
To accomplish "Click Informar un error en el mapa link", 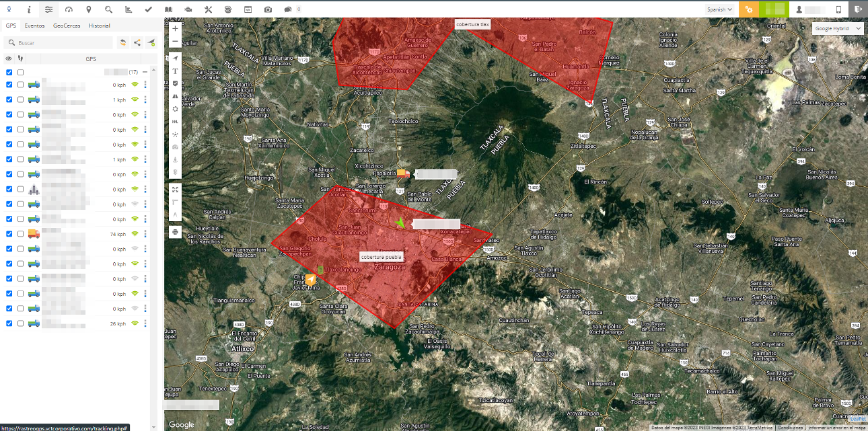I will (836, 427).
